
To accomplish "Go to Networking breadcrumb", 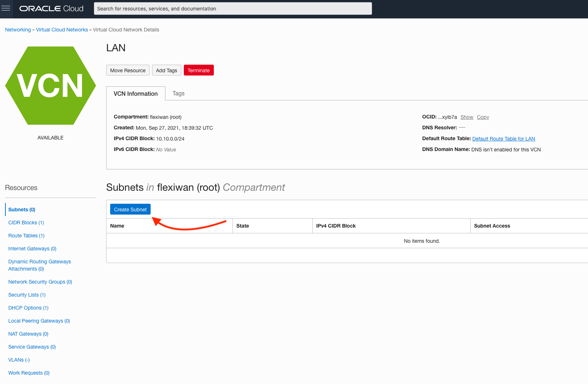I will click(x=18, y=30).
